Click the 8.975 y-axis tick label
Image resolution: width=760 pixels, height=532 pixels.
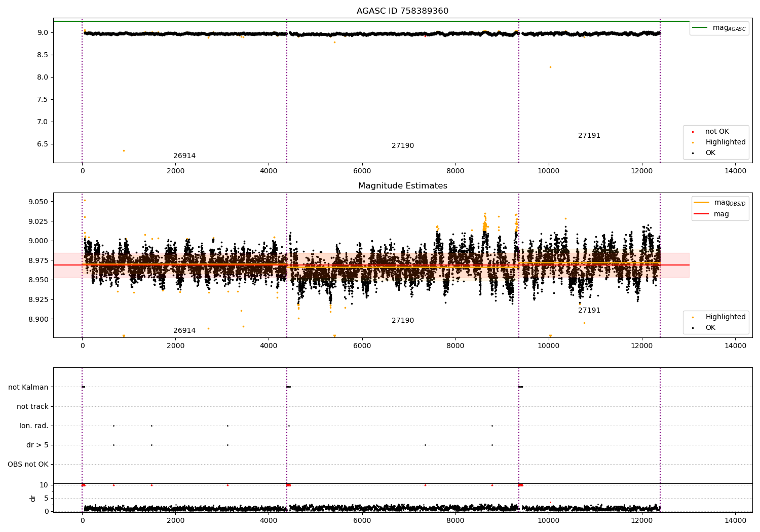(39, 260)
